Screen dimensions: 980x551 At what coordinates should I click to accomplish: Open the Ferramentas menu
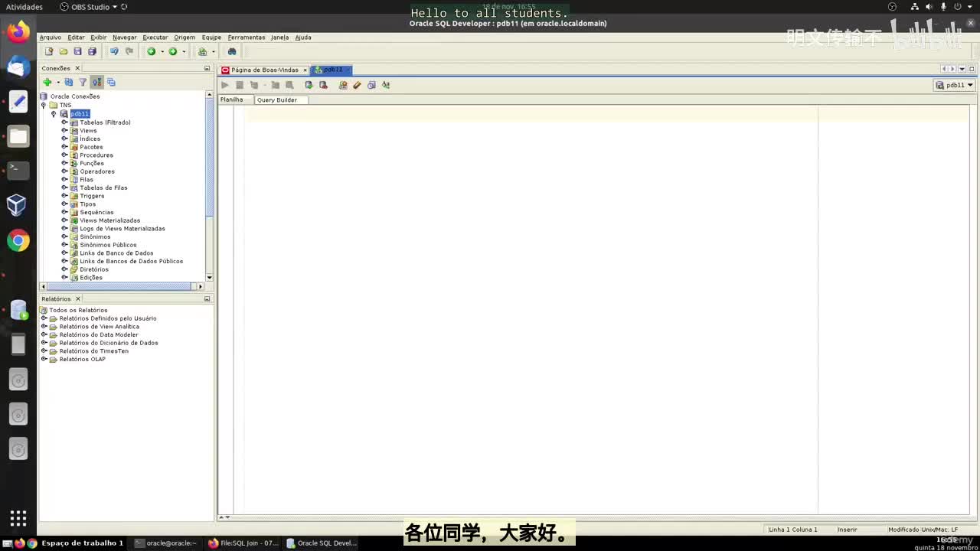pos(246,37)
